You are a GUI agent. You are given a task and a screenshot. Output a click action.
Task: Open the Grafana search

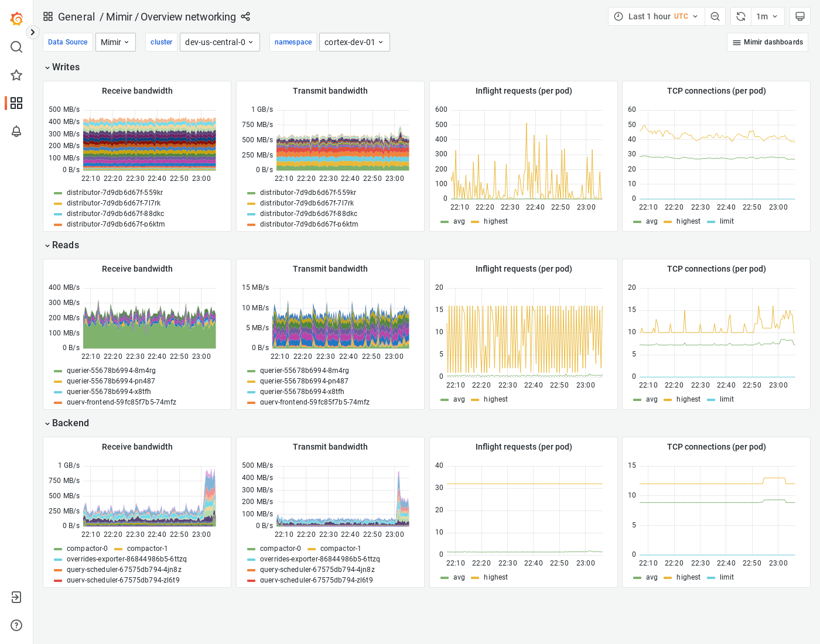pos(16,47)
